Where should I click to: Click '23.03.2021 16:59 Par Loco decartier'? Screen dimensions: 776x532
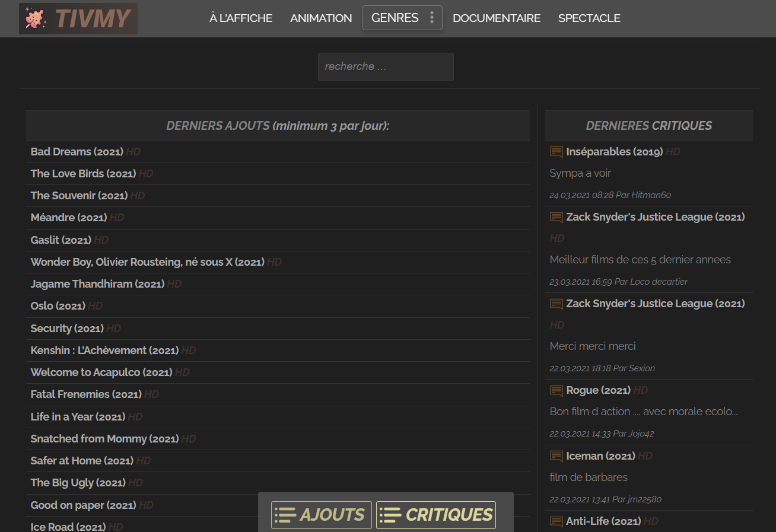619,282
